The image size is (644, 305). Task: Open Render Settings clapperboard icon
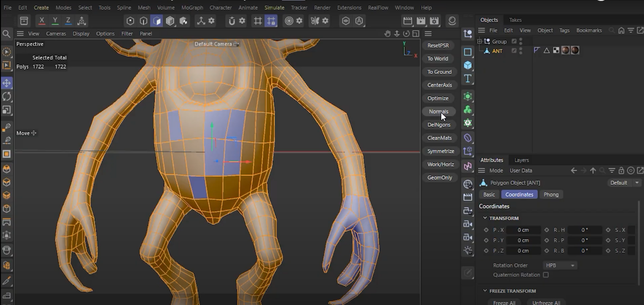(x=434, y=21)
